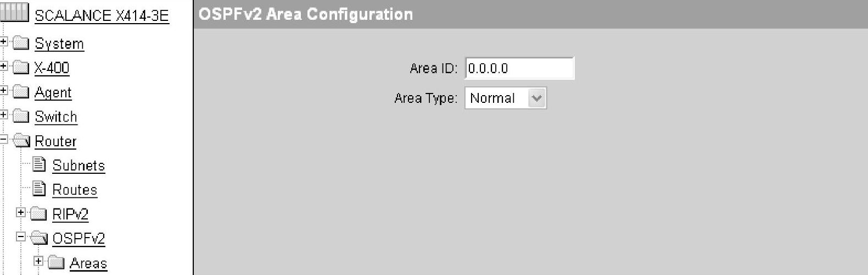Select the Areas tree item
868x275 pixels.
pos(88,263)
